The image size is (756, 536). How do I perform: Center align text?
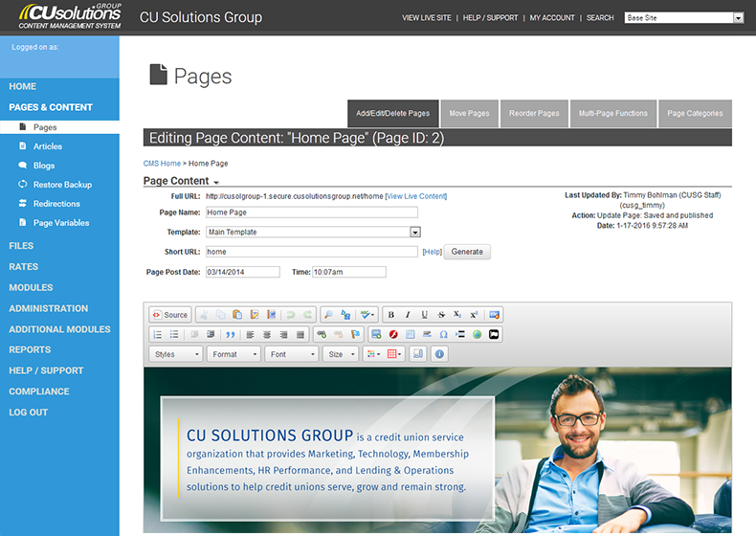tap(267, 334)
